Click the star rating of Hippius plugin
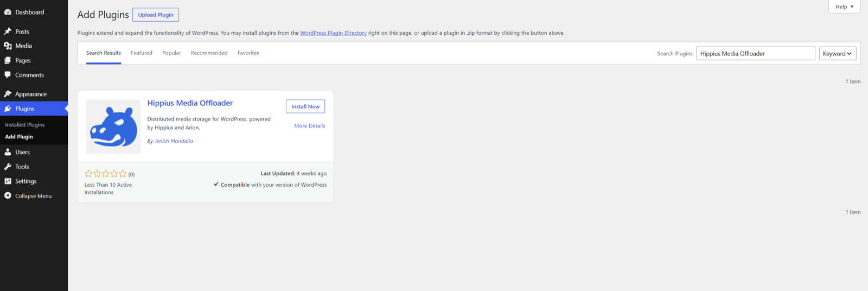Viewport: 868px width, 291px height. coord(105,174)
